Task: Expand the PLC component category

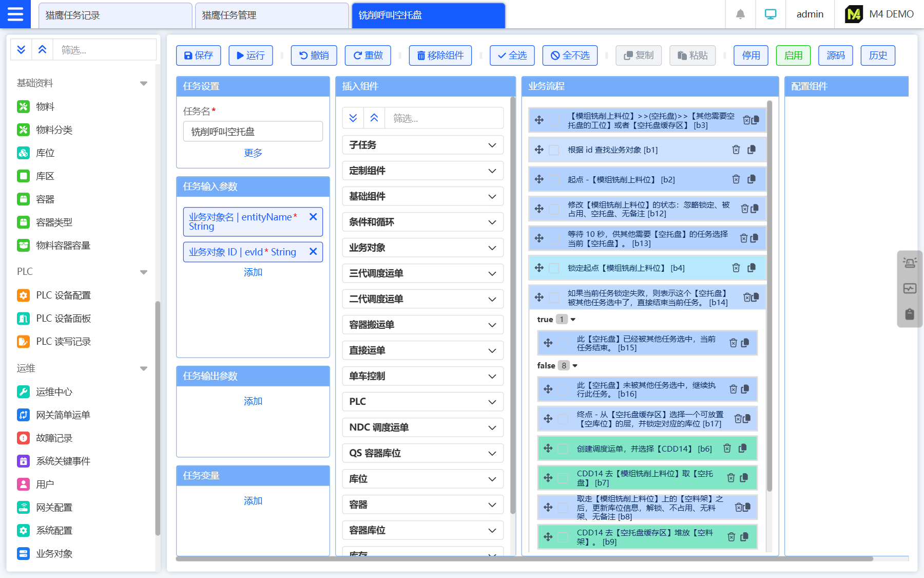Action: tap(422, 402)
